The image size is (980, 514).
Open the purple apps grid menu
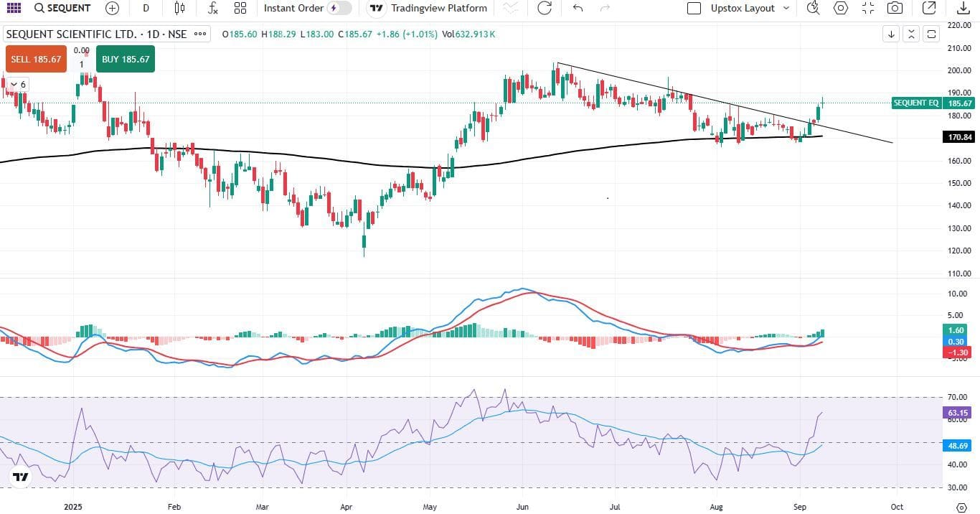click(x=14, y=8)
